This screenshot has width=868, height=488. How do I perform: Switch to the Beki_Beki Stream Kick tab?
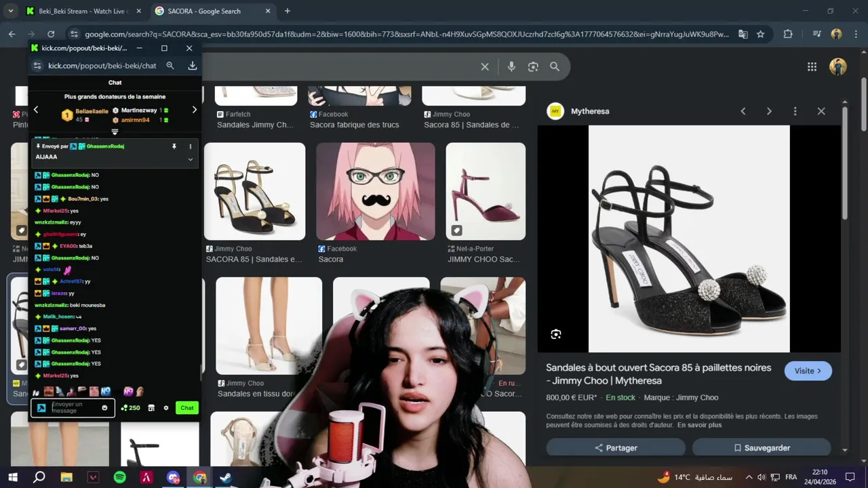pyautogui.click(x=85, y=11)
